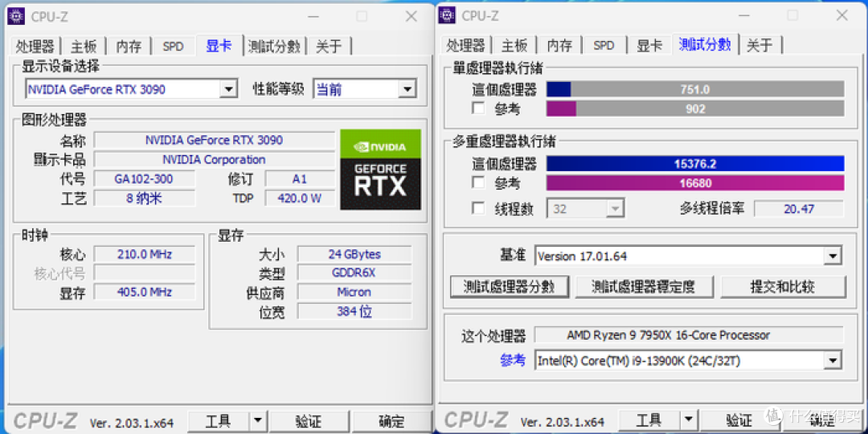Click the memory size value 24 GBytes
The height and width of the screenshot is (434, 868).
354,254
